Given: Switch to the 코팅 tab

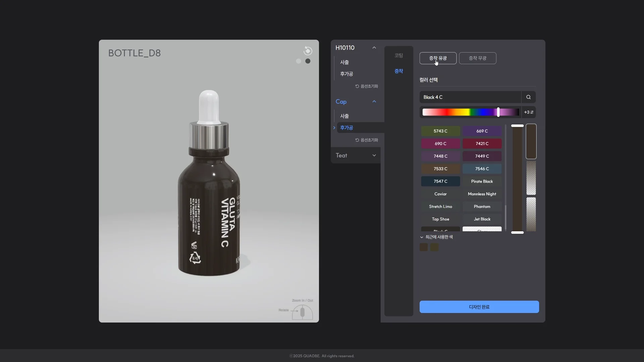Looking at the screenshot, I should pos(398,55).
